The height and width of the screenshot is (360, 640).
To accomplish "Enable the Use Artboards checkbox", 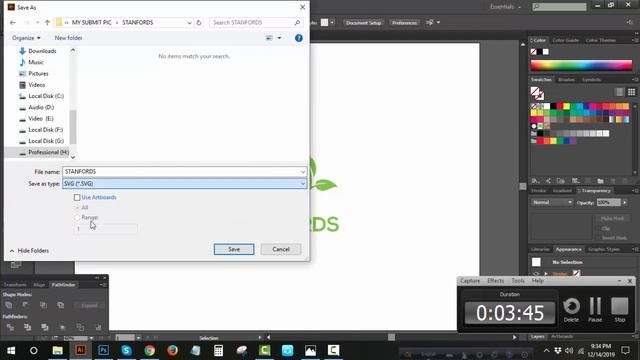I will (77, 197).
